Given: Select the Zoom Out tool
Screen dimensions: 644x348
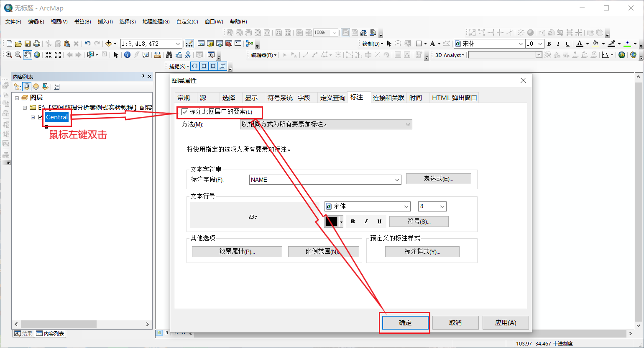Looking at the screenshot, I should pyautogui.click(x=18, y=55).
